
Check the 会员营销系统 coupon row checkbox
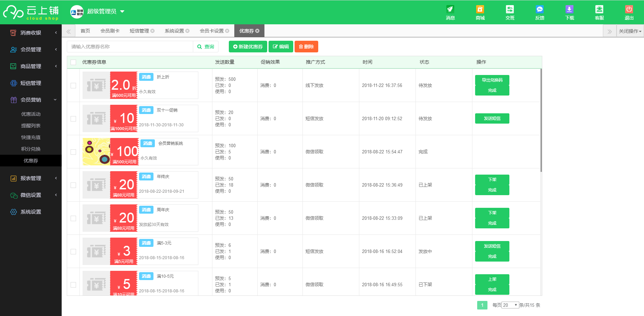point(73,152)
